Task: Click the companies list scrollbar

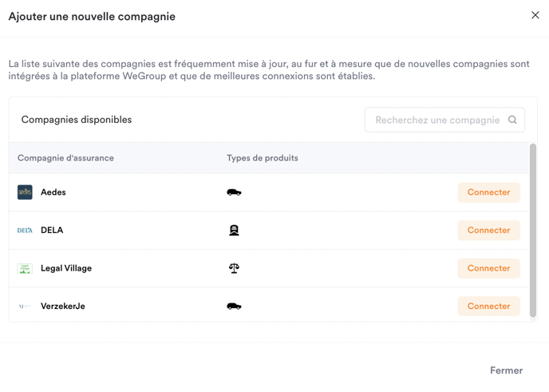Action: pos(533,230)
